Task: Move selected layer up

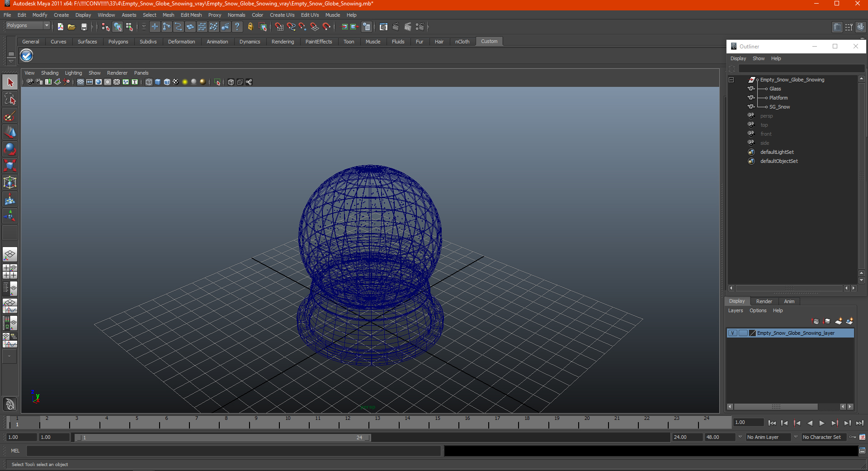Action: pos(816,321)
